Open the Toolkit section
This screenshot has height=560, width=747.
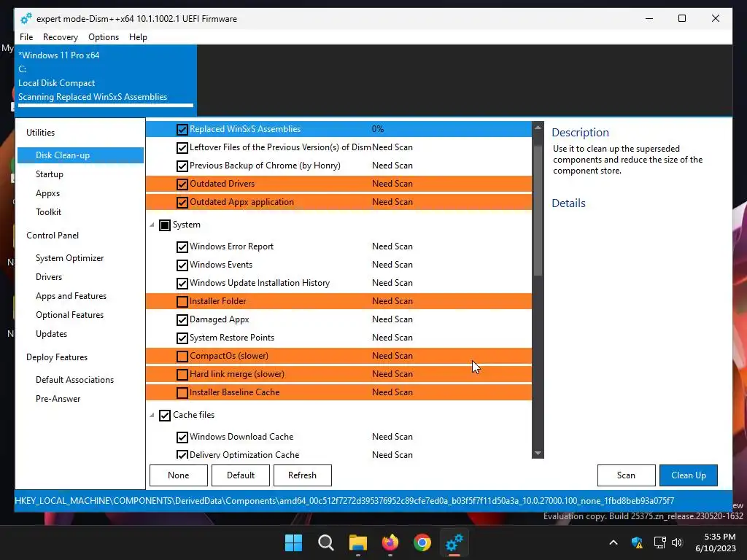(49, 212)
